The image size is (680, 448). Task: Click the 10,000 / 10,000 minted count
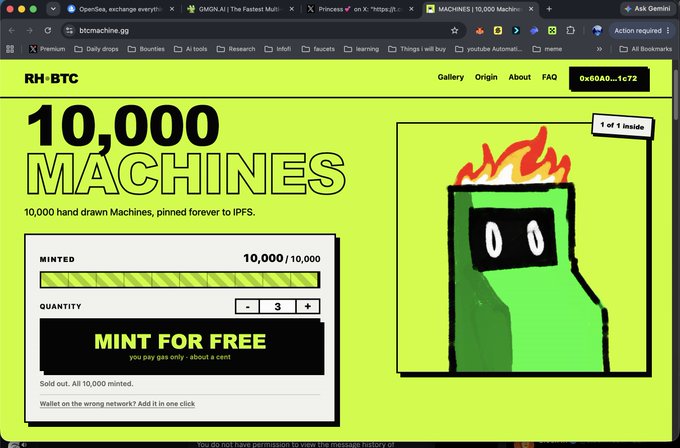tap(281, 258)
